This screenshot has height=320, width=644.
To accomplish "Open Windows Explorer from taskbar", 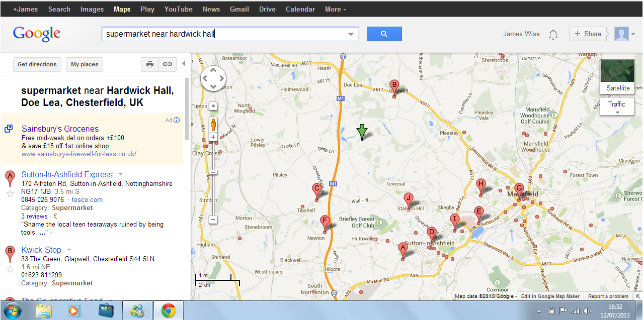I will tap(44, 310).
